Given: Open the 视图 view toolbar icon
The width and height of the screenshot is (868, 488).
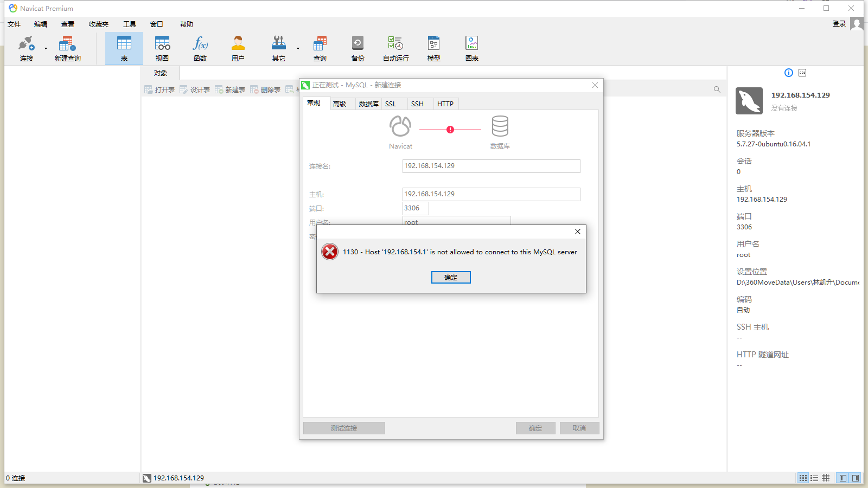Looking at the screenshot, I should [162, 48].
